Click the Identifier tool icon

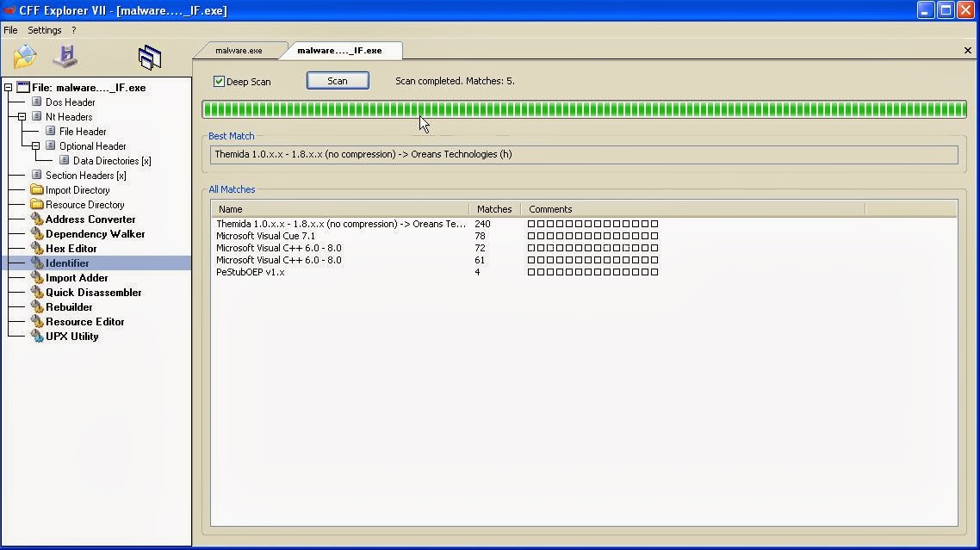(37, 263)
